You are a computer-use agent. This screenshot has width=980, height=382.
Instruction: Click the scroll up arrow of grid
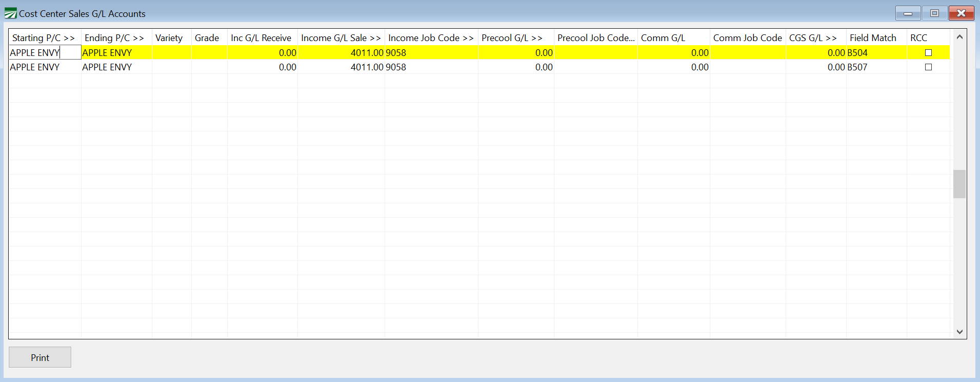[959, 37]
